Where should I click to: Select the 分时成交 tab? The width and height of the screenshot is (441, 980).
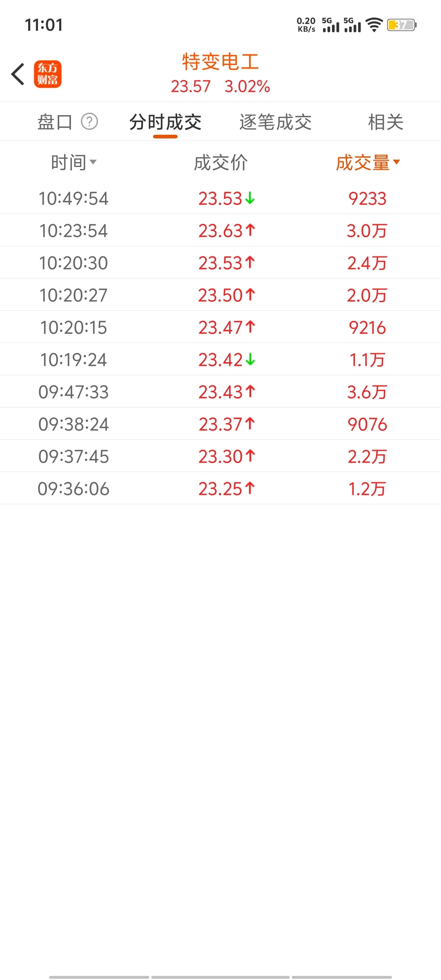(165, 122)
